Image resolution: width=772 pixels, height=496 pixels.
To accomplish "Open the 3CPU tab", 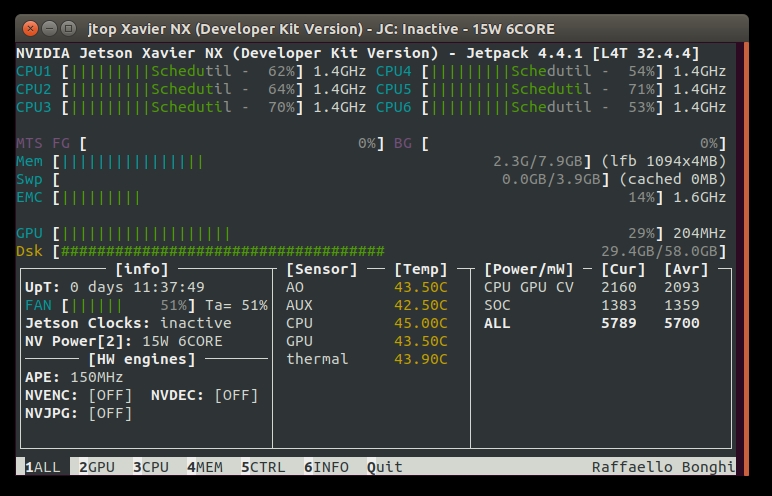I will 151,467.
